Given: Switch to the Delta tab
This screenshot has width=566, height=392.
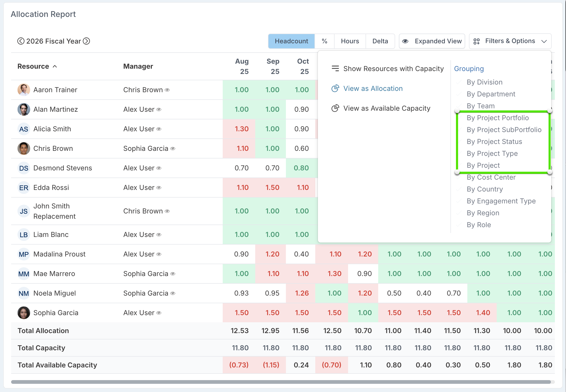Looking at the screenshot, I should point(380,41).
